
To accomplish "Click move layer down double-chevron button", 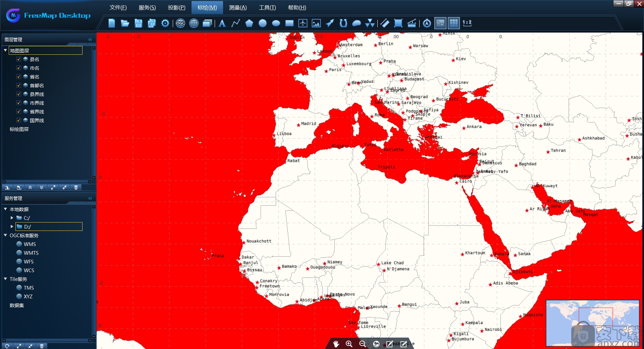I will pyautogui.click(x=42, y=188).
